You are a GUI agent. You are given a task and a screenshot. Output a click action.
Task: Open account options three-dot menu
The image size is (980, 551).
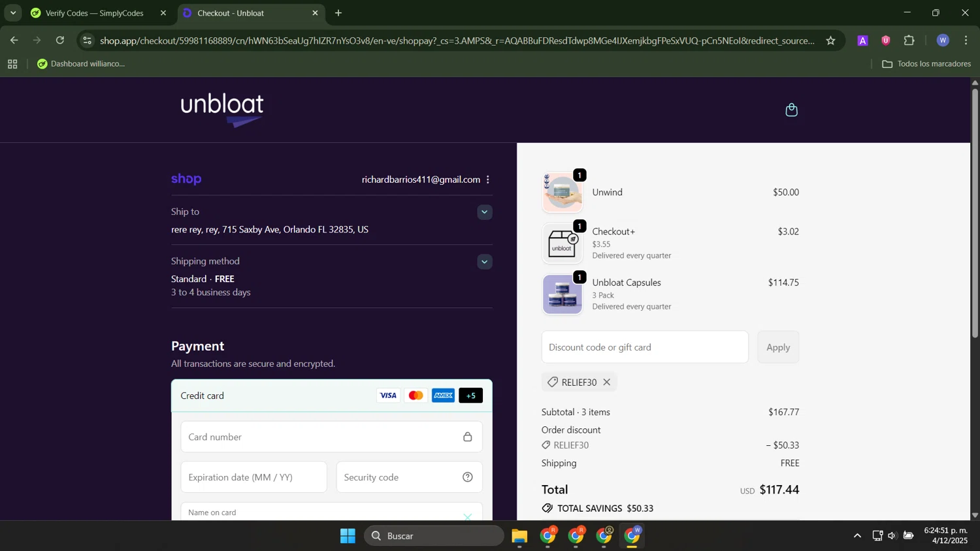click(488, 180)
